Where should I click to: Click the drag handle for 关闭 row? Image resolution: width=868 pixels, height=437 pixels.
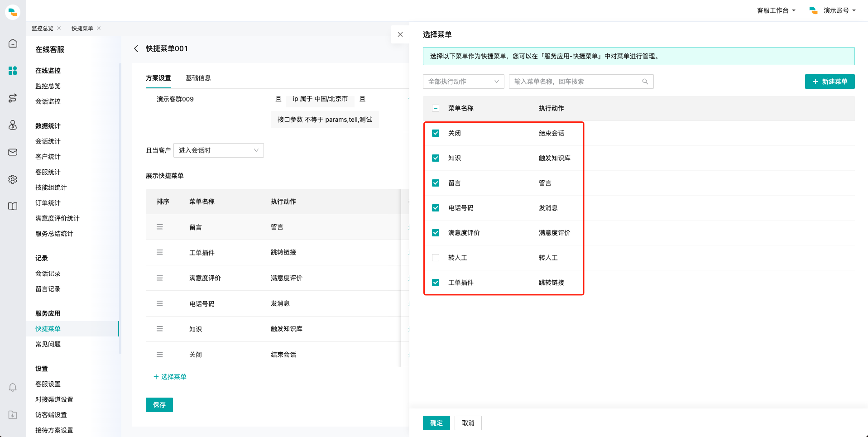(160, 355)
